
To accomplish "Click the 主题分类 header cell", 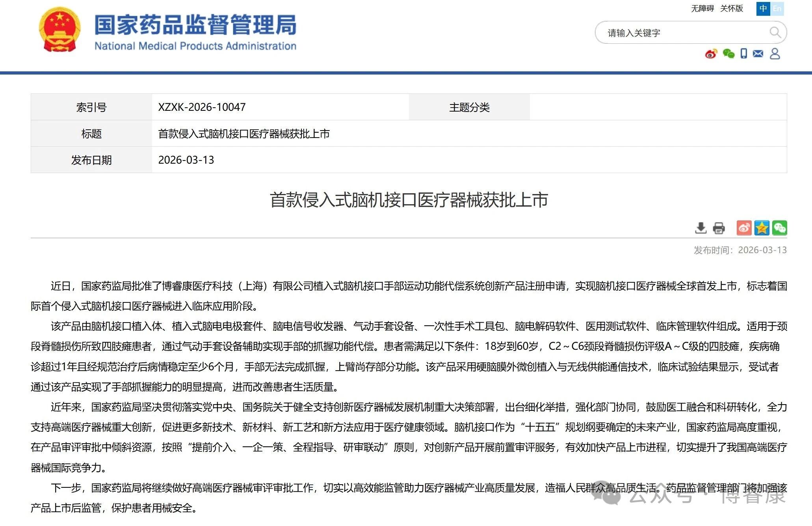I will (x=469, y=107).
